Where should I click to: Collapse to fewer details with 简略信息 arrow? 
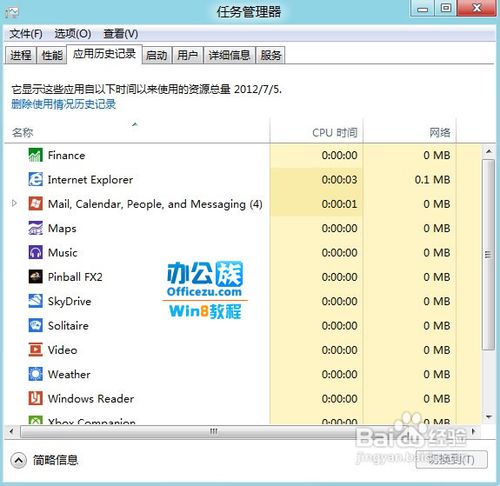tap(19, 461)
